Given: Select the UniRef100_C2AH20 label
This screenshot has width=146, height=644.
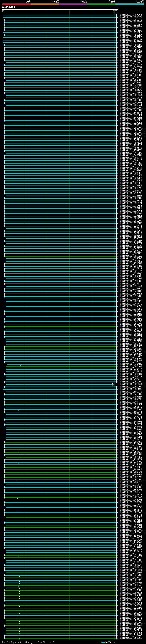Looking at the screenshot, I should (x=131, y=77).
